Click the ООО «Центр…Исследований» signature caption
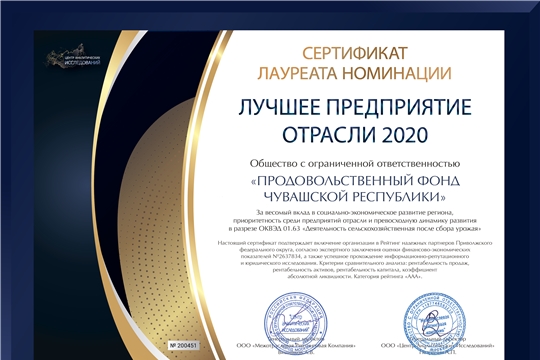The height and width of the screenshot is (360, 540). tap(438, 345)
